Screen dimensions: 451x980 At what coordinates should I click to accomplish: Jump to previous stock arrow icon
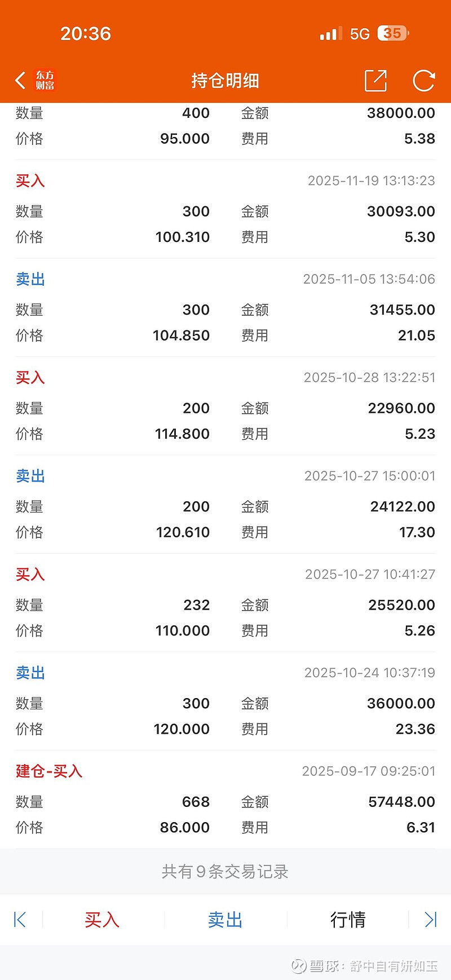[x=20, y=920]
